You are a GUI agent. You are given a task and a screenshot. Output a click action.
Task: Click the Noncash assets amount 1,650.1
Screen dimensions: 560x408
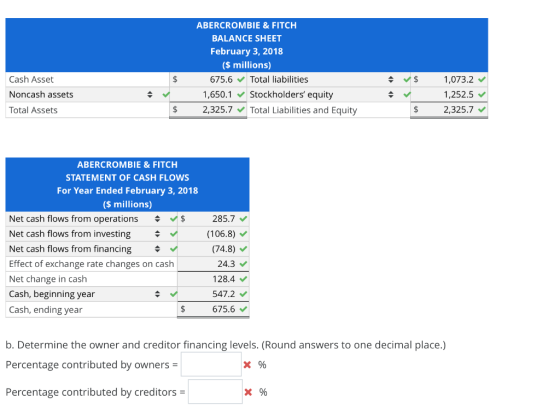point(208,95)
